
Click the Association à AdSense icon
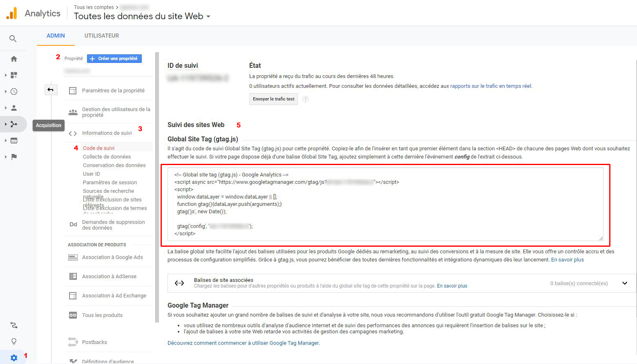coord(73,277)
